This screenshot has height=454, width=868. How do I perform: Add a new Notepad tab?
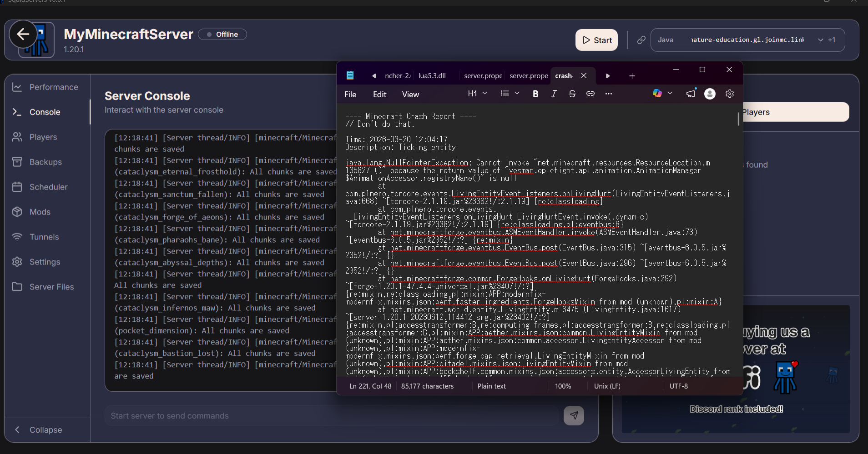point(632,76)
